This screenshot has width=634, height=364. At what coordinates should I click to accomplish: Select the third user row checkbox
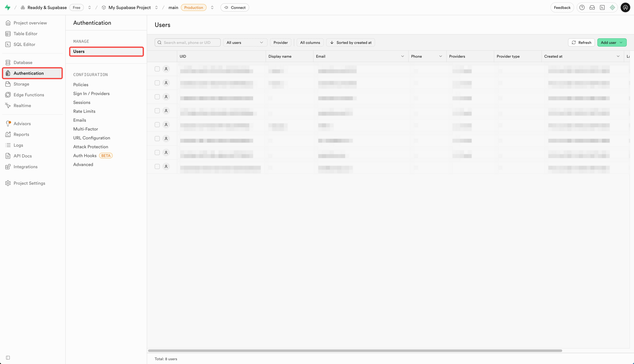(157, 97)
